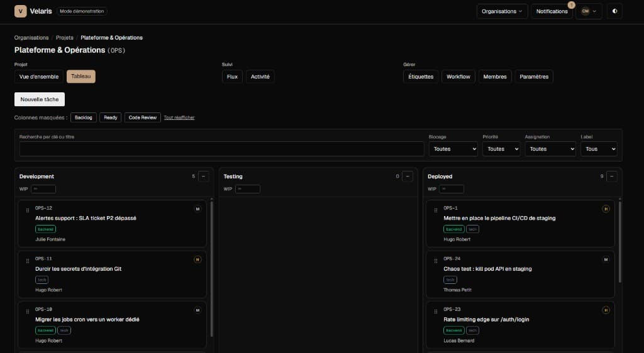Open the Membres page
Image resolution: width=644 pixels, height=353 pixels.
coord(495,77)
